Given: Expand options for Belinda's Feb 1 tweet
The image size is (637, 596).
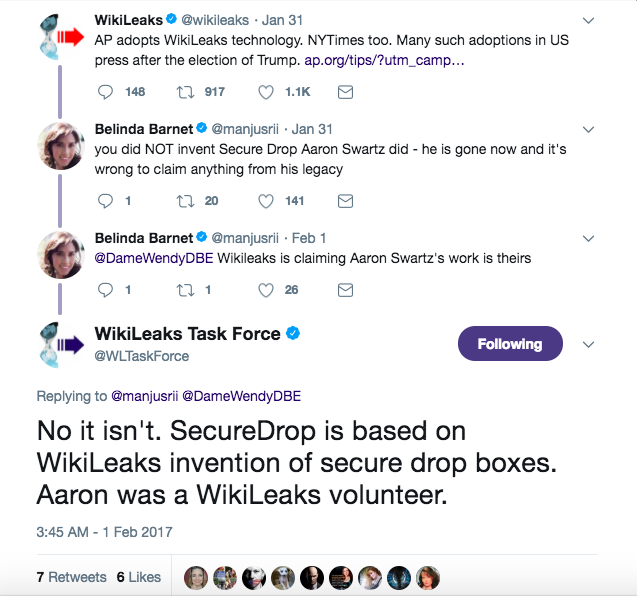Looking at the screenshot, I should pyautogui.click(x=588, y=238).
